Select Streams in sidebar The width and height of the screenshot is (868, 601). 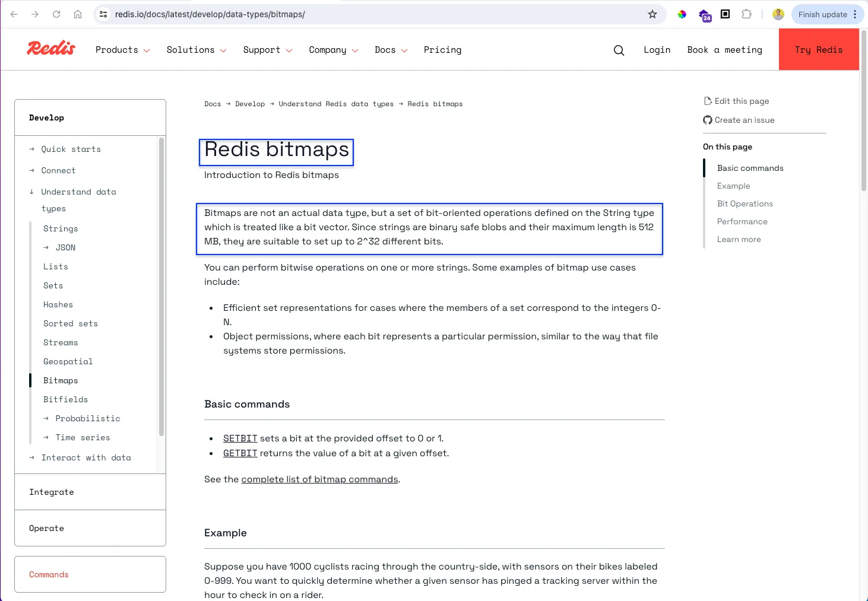point(61,342)
